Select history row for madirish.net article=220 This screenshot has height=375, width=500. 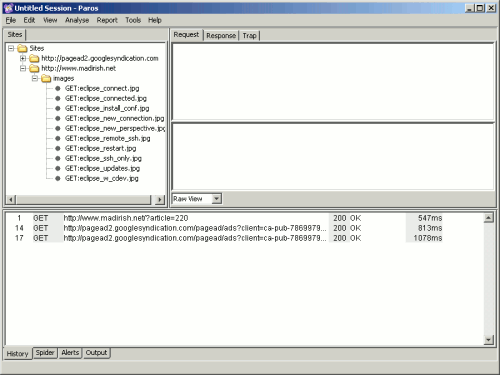pos(225,218)
